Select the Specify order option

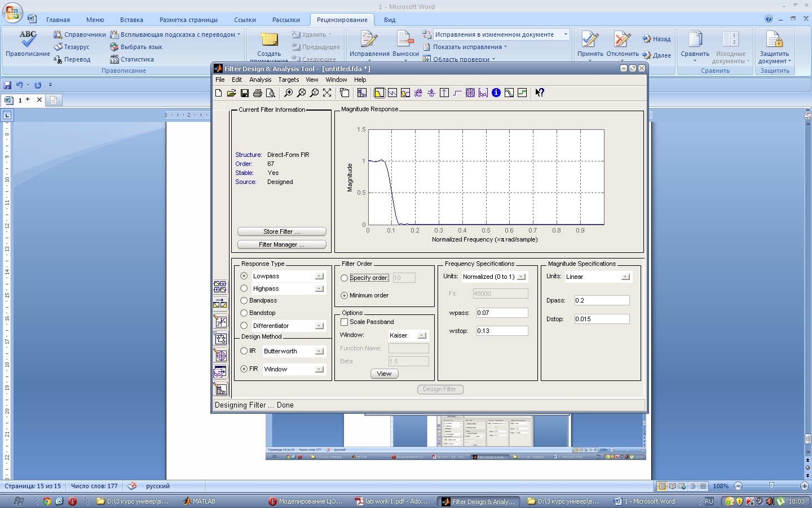pyautogui.click(x=345, y=278)
